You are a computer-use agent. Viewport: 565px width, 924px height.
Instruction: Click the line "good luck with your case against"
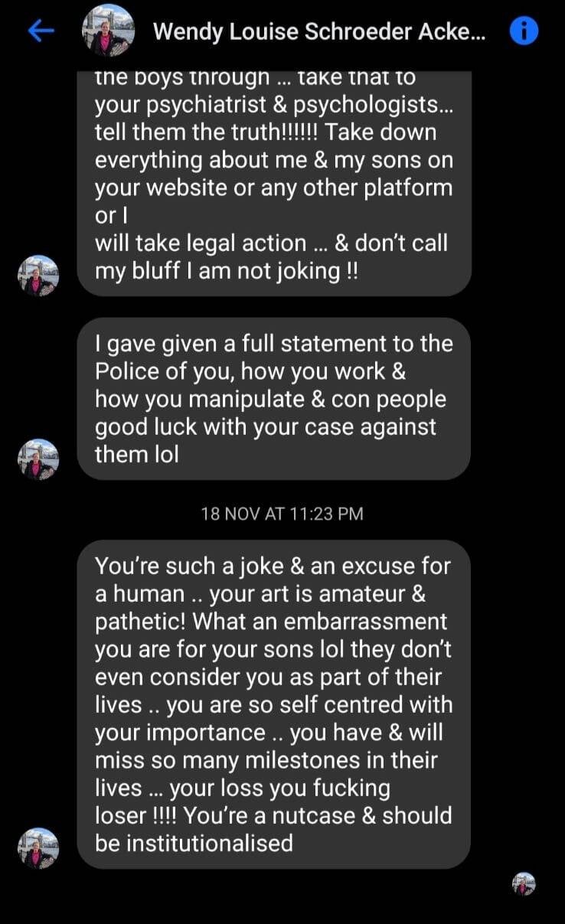[x=266, y=426]
